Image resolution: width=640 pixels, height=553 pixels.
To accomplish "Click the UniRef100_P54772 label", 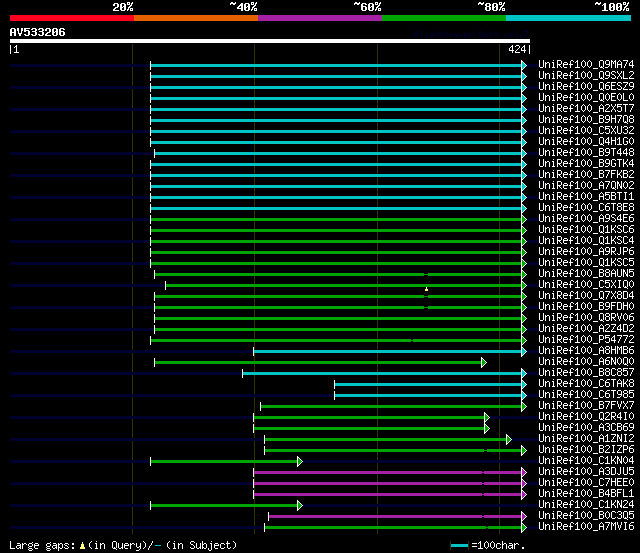I will pos(586,340).
